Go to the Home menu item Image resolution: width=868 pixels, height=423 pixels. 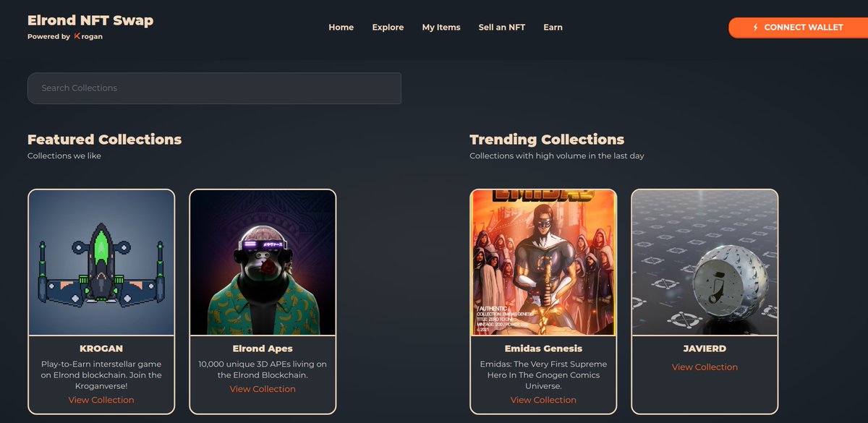click(341, 27)
